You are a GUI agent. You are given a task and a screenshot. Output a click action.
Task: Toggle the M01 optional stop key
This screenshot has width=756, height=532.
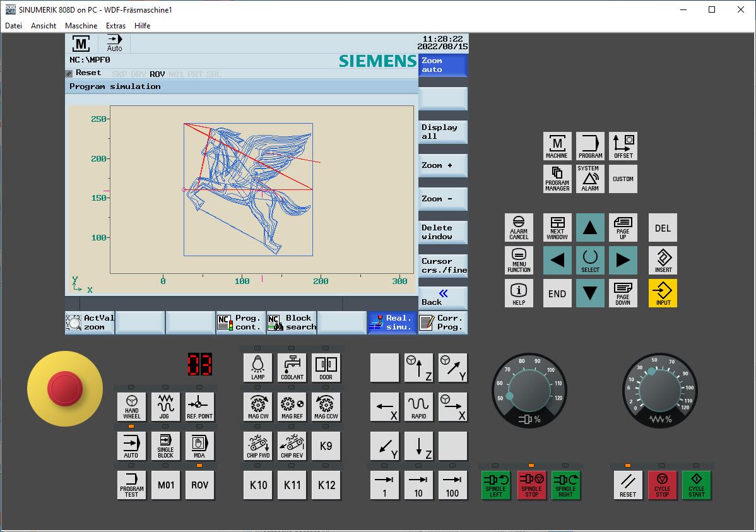coord(165,485)
